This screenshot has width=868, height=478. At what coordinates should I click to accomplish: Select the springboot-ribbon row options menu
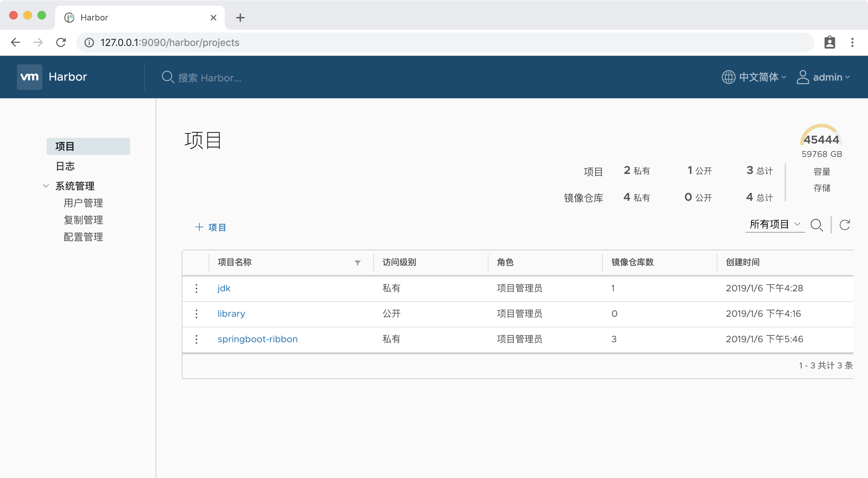(197, 339)
